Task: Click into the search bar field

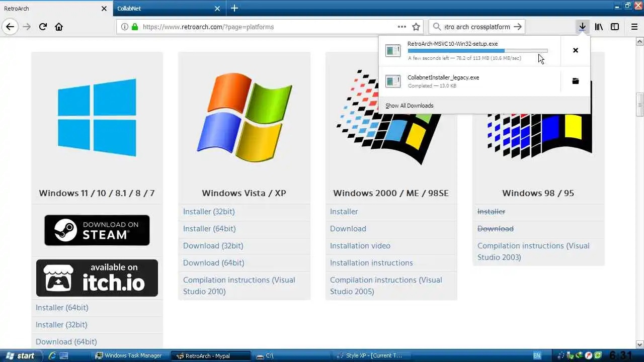Action: [x=477, y=27]
